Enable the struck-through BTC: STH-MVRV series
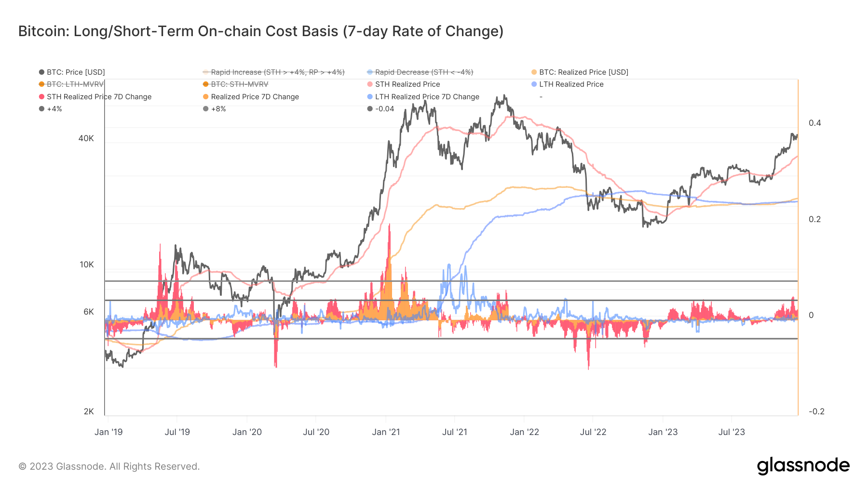The image size is (868, 488). point(236,84)
